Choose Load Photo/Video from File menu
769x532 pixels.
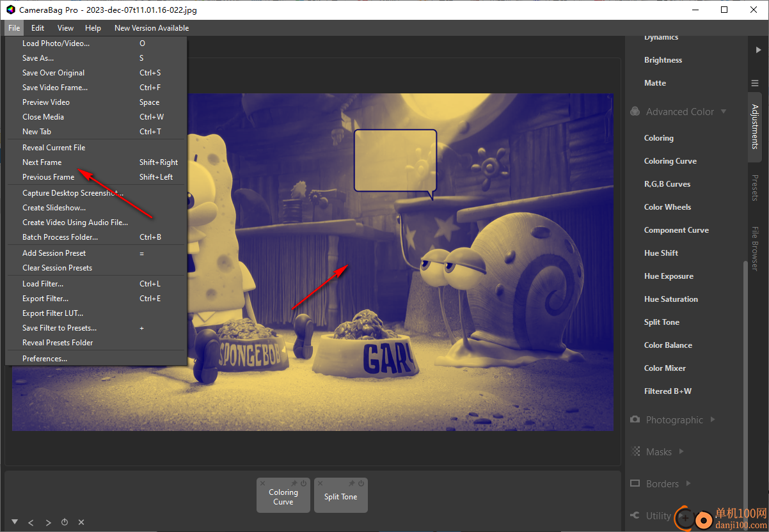pyautogui.click(x=96, y=43)
